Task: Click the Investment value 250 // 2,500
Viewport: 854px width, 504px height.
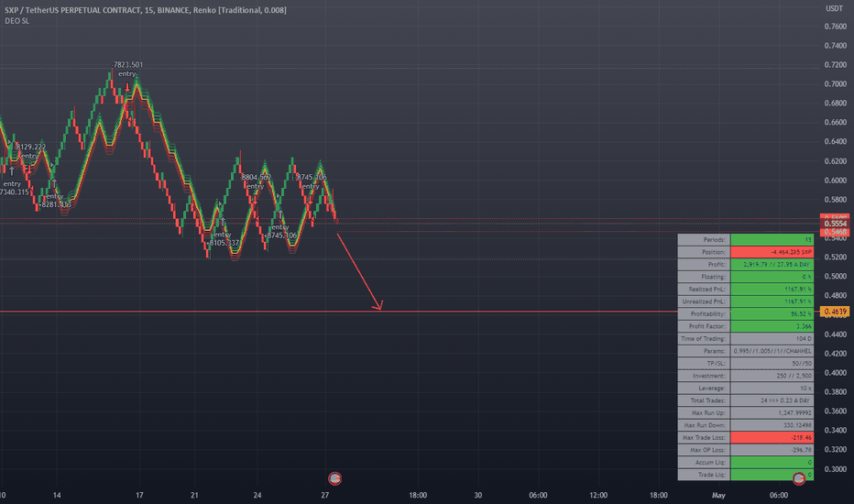Action: coord(772,376)
